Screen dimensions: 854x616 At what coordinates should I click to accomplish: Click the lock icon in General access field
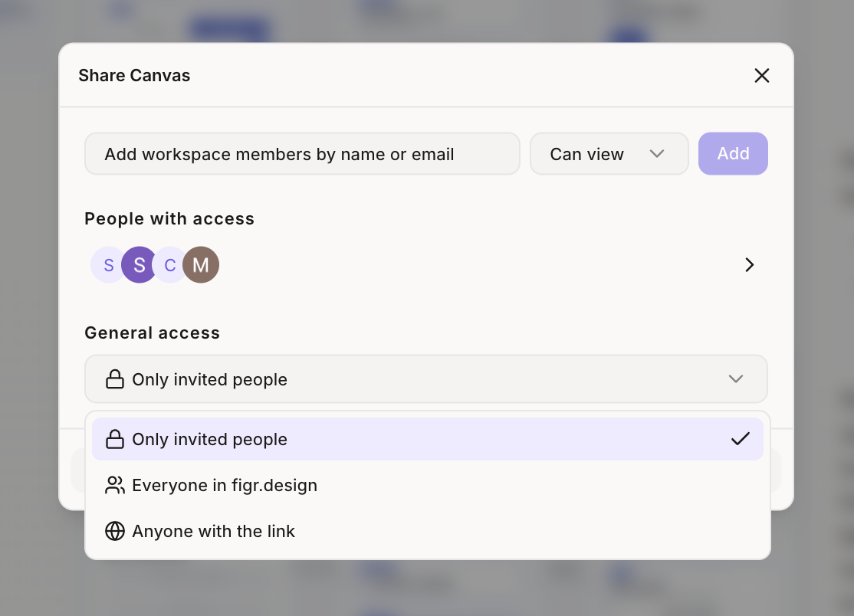coord(115,379)
